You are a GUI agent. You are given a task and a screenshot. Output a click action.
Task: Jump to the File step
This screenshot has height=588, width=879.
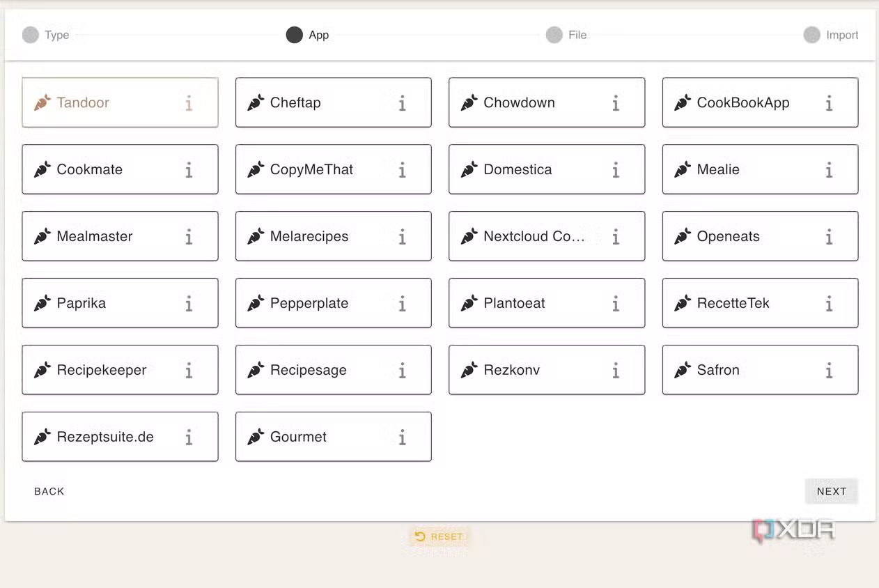tap(554, 35)
